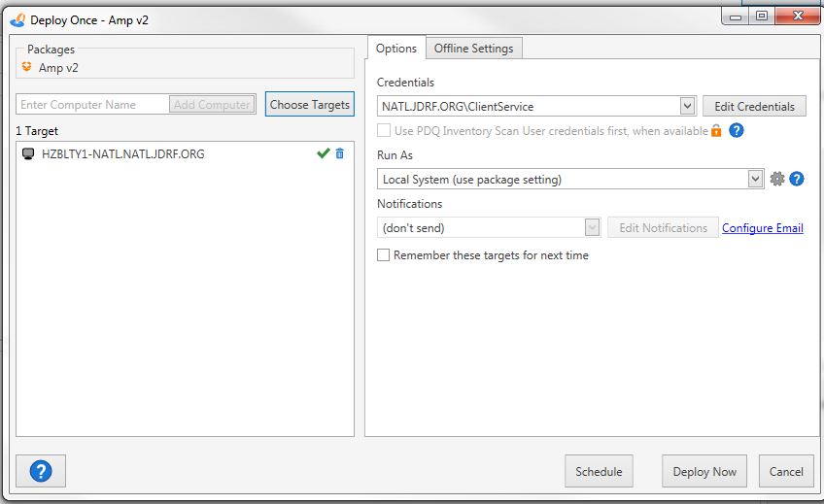The image size is (824, 504).
Task: Click the large blue help button
Action: 41,471
